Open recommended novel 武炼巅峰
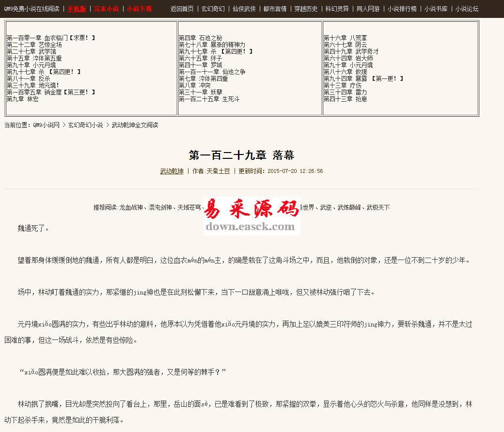The height and width of the screenshot is (432, 504). point(349,207)
